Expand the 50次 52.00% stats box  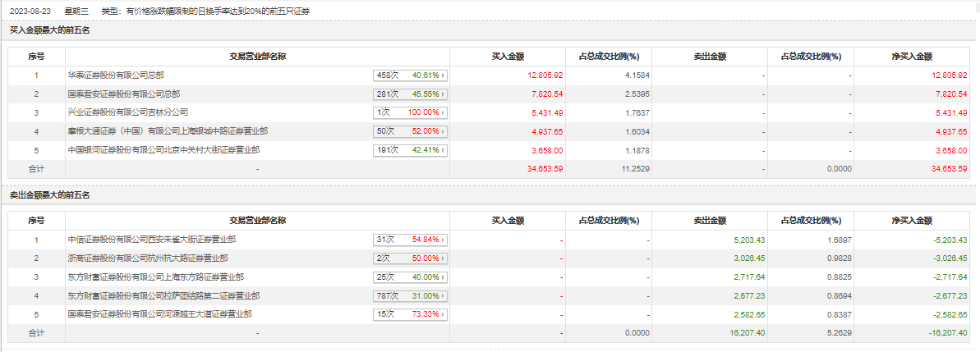(x=409, y=131)
